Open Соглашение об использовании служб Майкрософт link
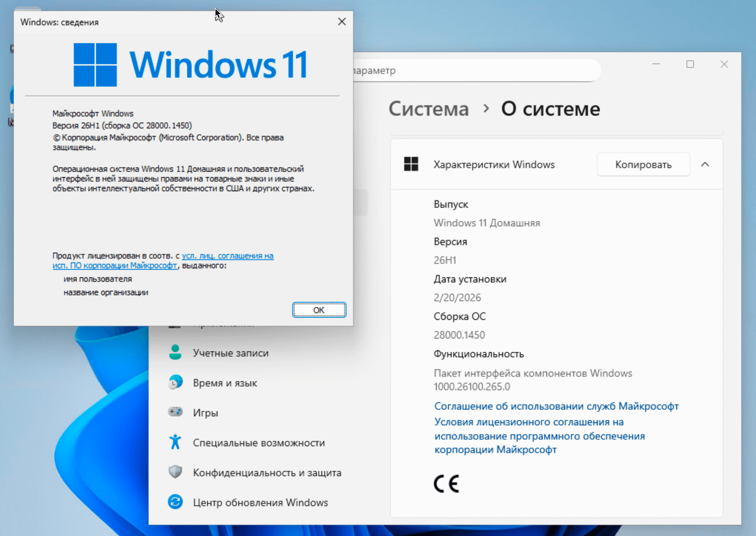Viewport: 756px width, 536px height. point(556,406)
